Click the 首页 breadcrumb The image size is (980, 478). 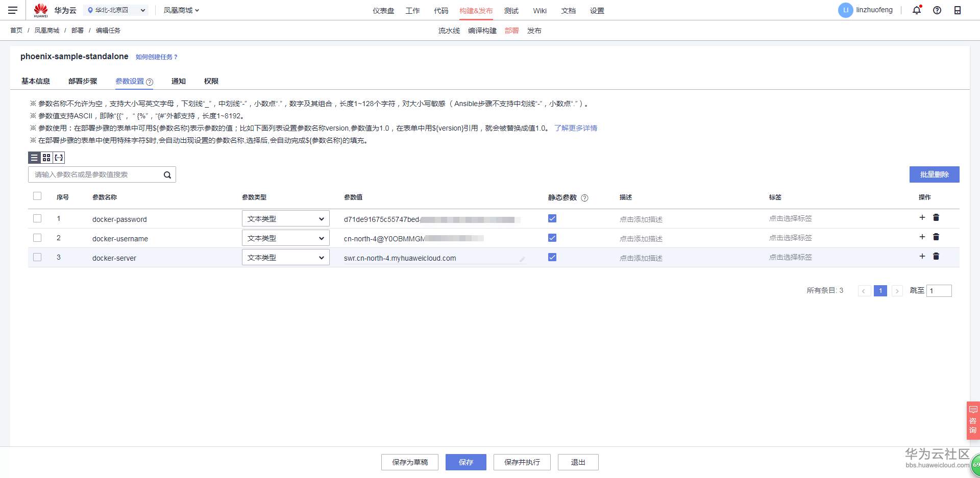[16, 31]
